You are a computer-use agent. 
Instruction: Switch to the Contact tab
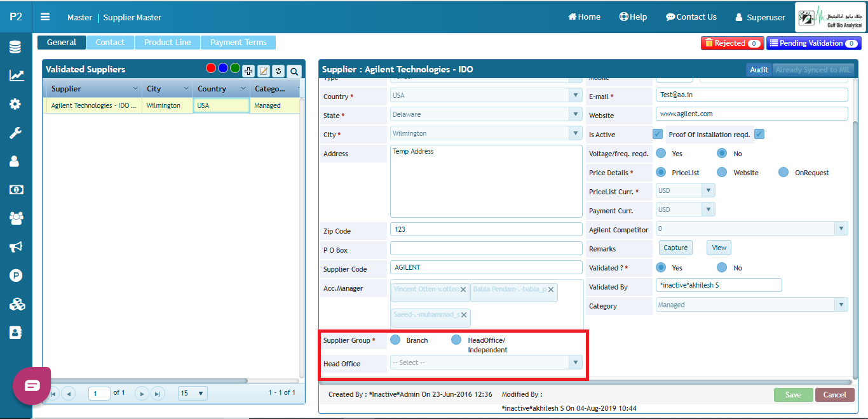point(110,43)
